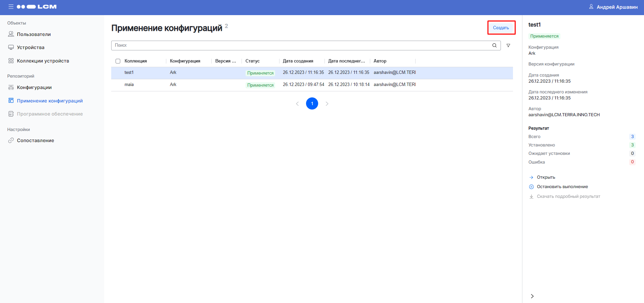
Task: Navigate to Коллекции устройств in sidebar
Action: (43, 61)
